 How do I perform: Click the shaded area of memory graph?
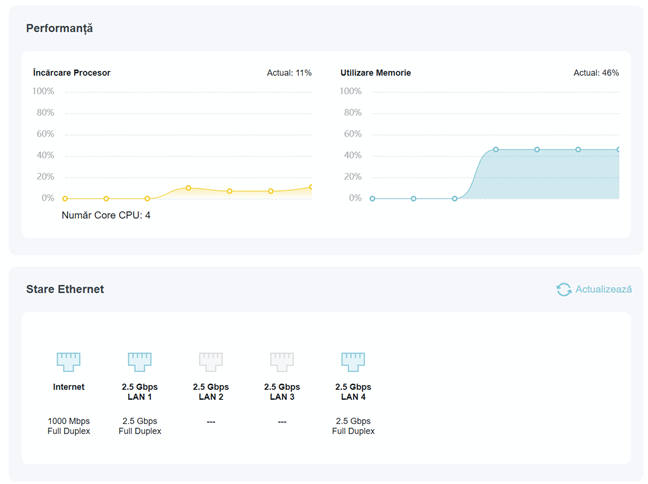(550, 175)
